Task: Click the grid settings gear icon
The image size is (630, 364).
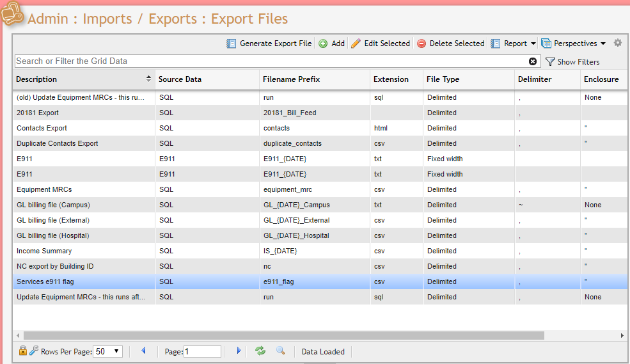Action: click(x=617, y=43)
